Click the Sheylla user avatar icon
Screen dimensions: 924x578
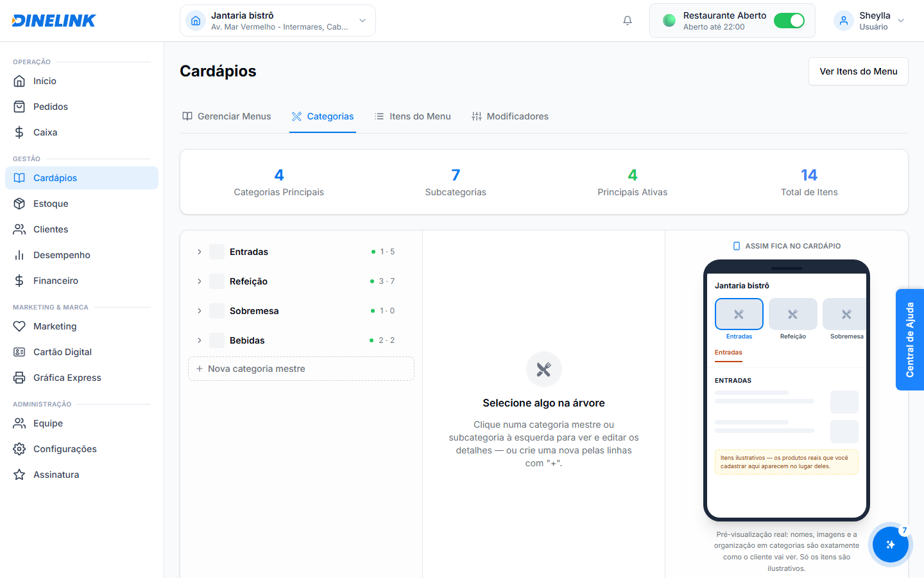coord(844,21)
